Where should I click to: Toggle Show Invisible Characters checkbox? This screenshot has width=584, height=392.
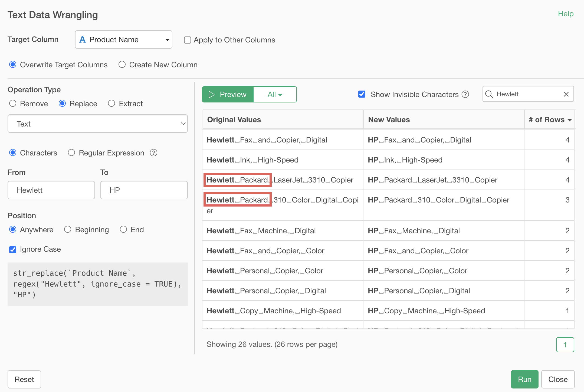pos(362,94)
